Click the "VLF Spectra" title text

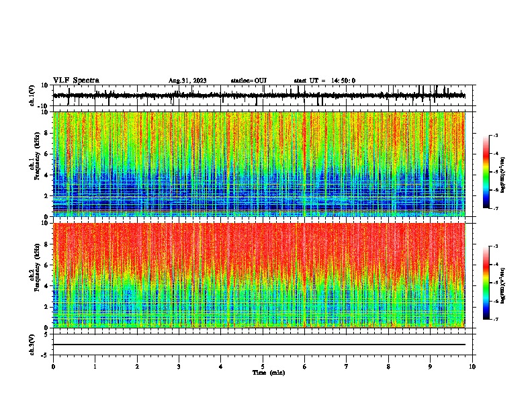(x=76, y=81)
